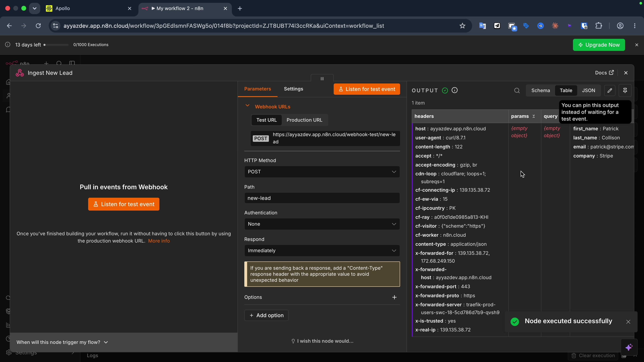Click orange Listen for test event button in Parameters header
This screenshot has width=644, height=362.
coord(367,89)
